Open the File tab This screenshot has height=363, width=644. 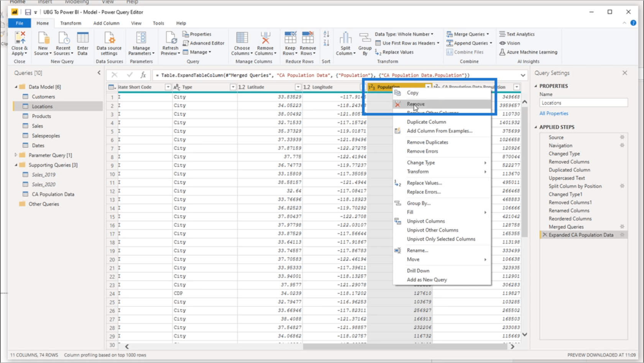(20, 23)
